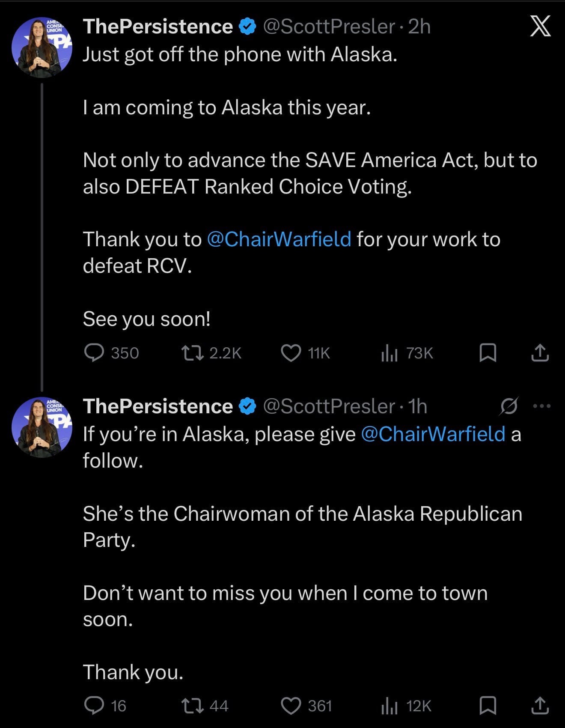This screenshot has height=728, width=565.
Task: Bookmark the second tweet about Chairwoman
Action: (488, 706)
